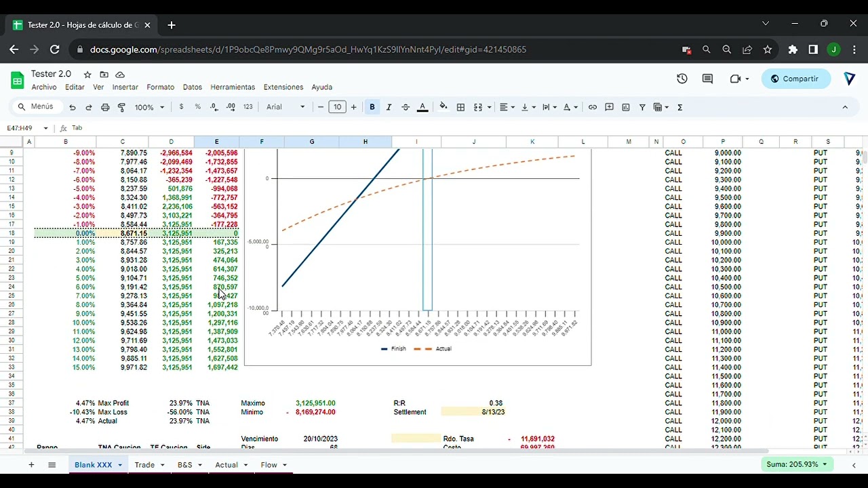Toggle bold formatting
The image size is (868, 488).
coord(372,107)
